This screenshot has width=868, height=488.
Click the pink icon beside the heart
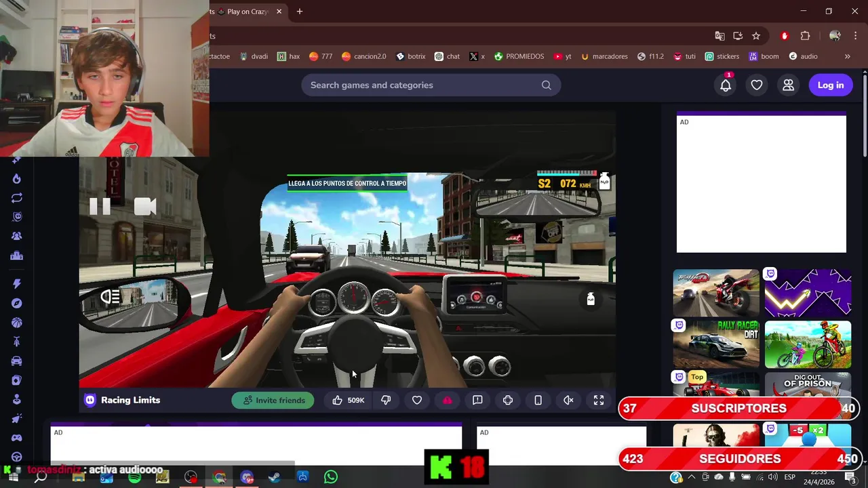click(448, 400)
